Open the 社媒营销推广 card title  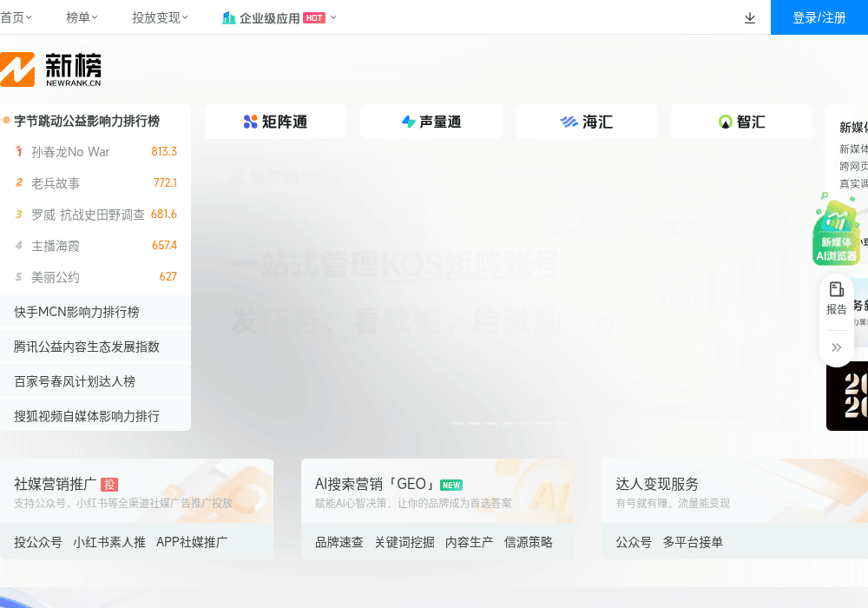[x=56, y=484]
